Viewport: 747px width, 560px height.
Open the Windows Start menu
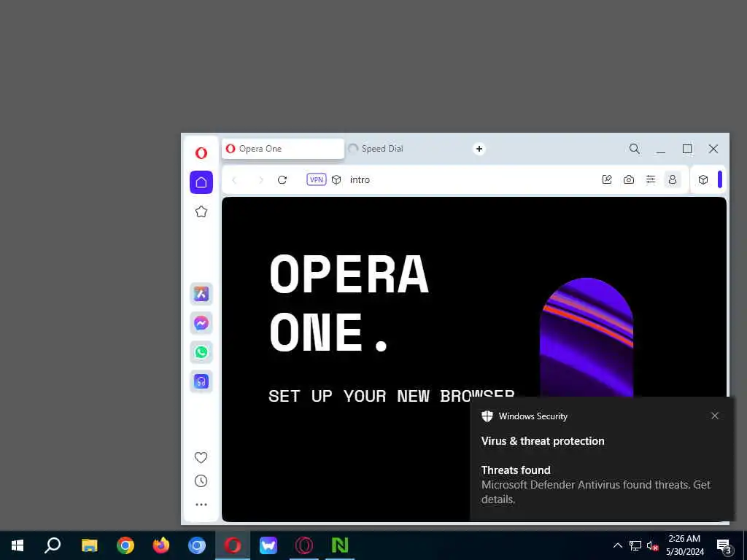(x=18, y=545)
